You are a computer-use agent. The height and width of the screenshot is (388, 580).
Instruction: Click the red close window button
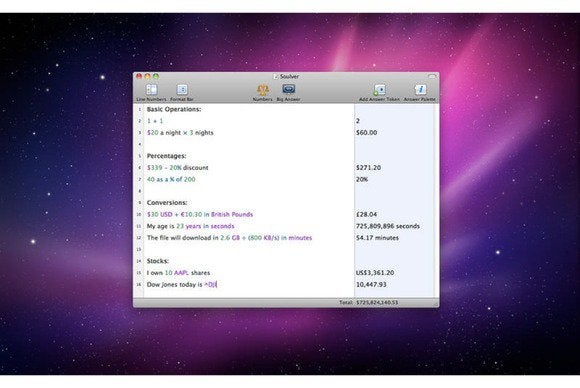pyautogui.click(x=139, y=76)
